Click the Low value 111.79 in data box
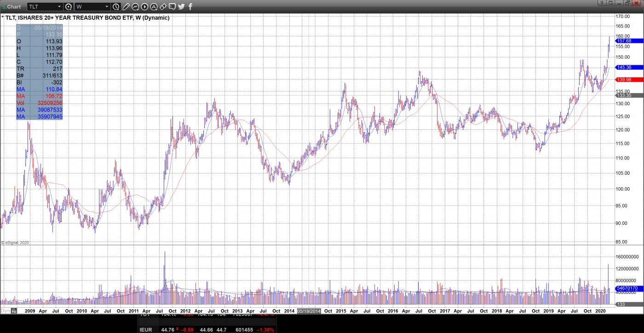 pos(54,55)
